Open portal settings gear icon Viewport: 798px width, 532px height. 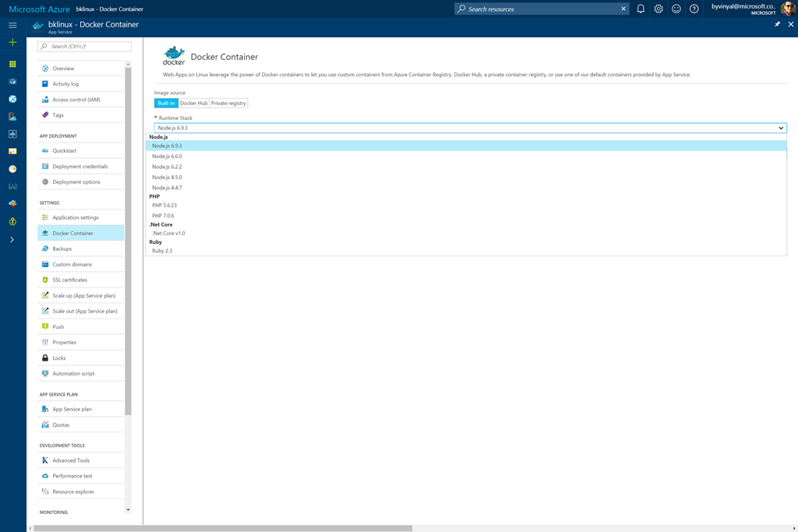[x=659, y=9]
